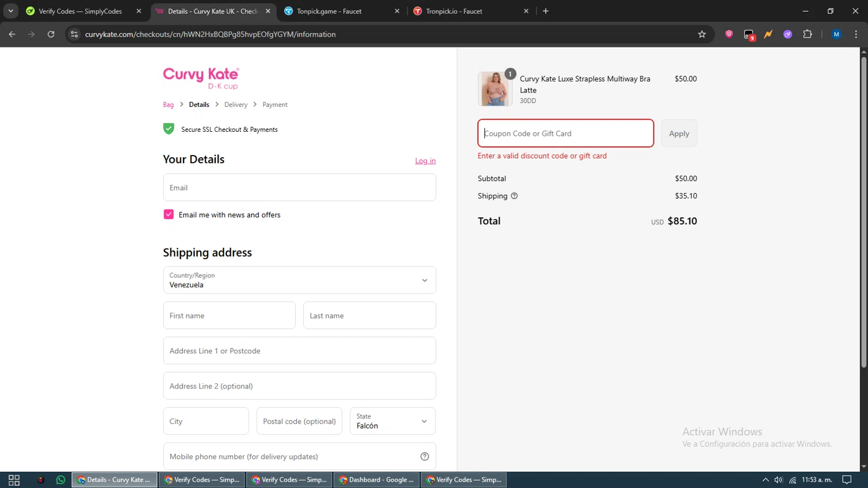Switch to Dashboard - Google taskbar window

[x=377, y=480]
